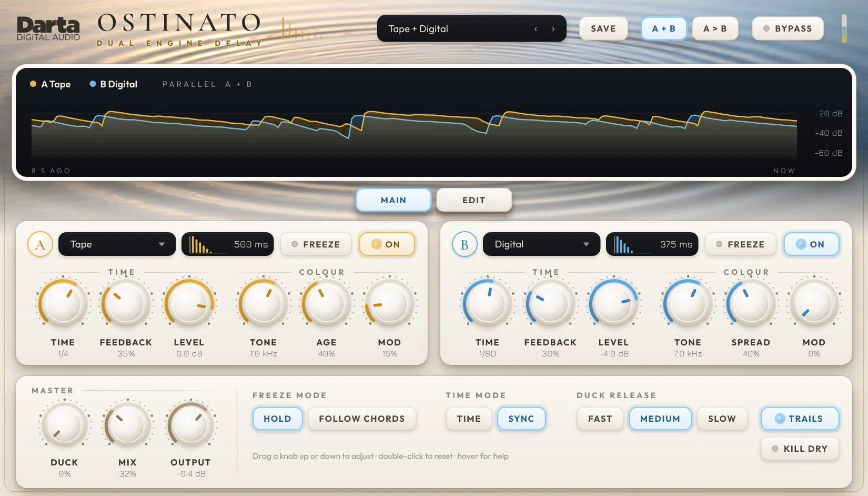Set freeze mode to Hold
The width and height of the screenshot is (868, 496).
pyautogui.click(x=278, y=419)
